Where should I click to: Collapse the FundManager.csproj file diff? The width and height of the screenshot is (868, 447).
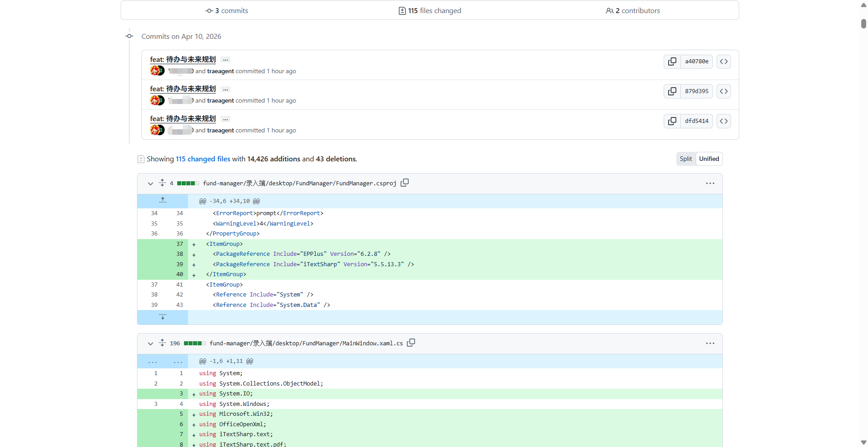coord(151,184)
